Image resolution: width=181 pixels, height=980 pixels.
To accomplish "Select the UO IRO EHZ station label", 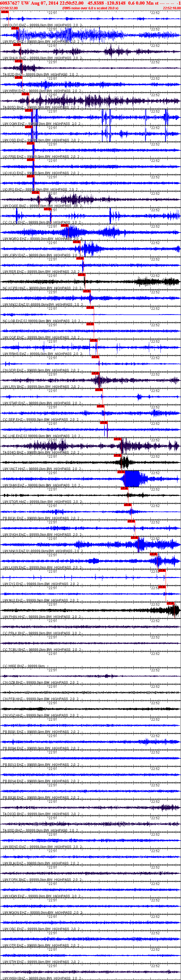I will 40,190.
